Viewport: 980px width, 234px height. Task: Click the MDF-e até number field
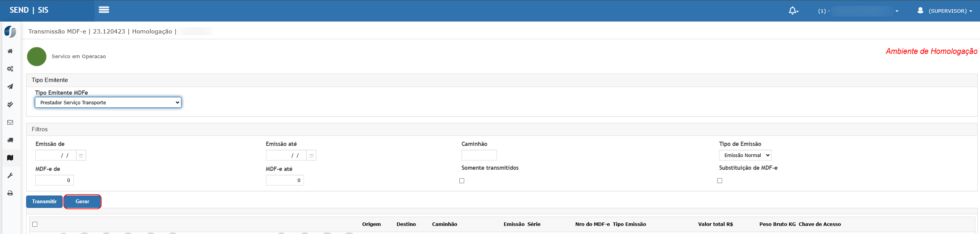point(284,181)
